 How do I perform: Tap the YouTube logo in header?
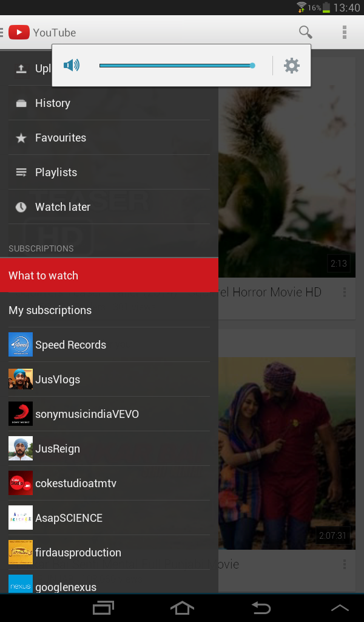pyautogui.click(x=19, y=32)
